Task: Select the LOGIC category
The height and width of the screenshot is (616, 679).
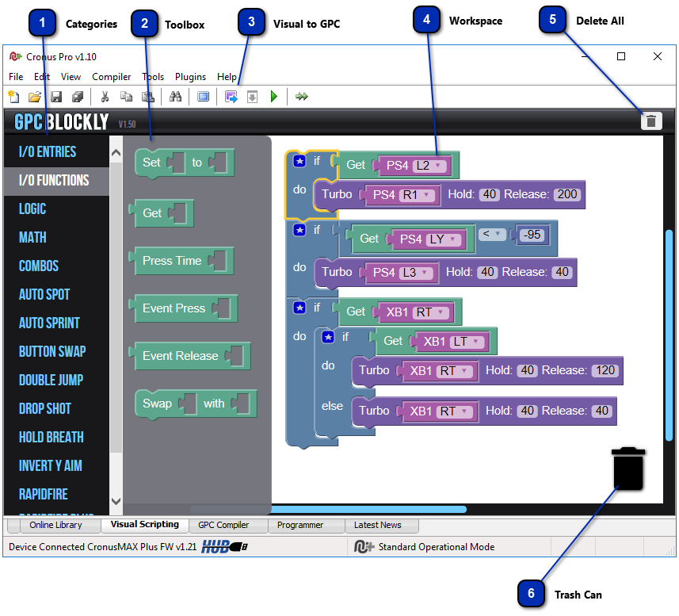Action: 56,209
